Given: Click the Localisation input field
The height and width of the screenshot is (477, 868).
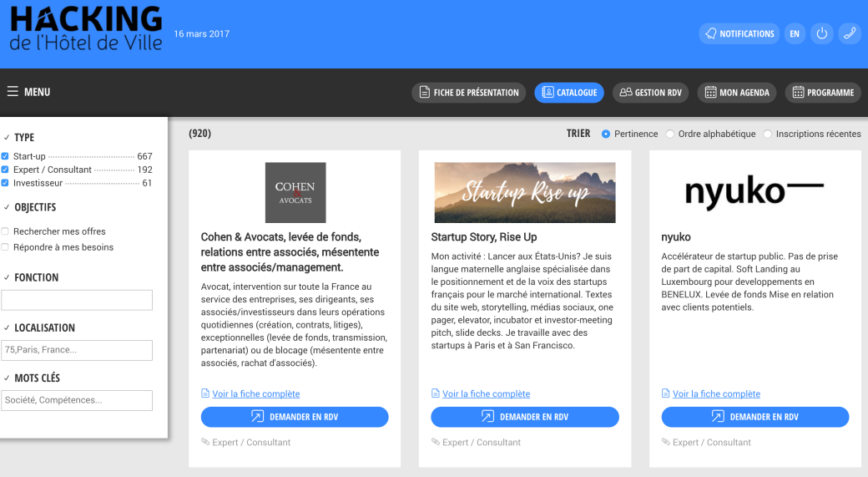Looking at the screenshot, I should [77, 350].
